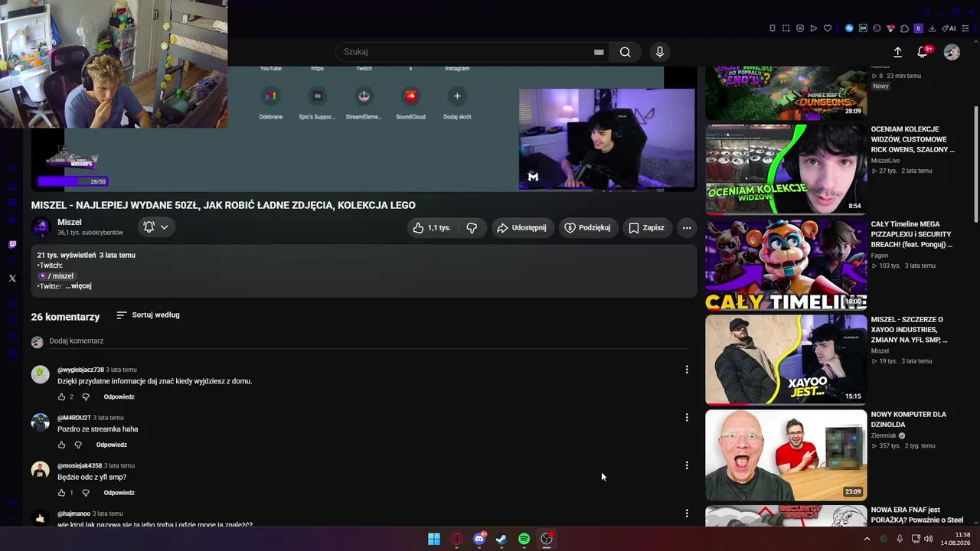This screenshot has width=980, height=551.
Task: Dislike the Miszel video
Action: point(472,228)
